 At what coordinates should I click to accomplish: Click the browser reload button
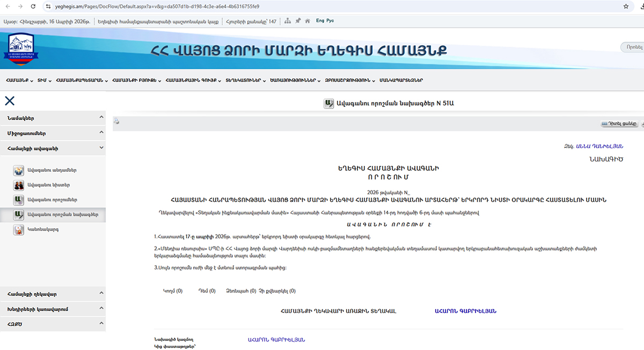click(33, 6)
